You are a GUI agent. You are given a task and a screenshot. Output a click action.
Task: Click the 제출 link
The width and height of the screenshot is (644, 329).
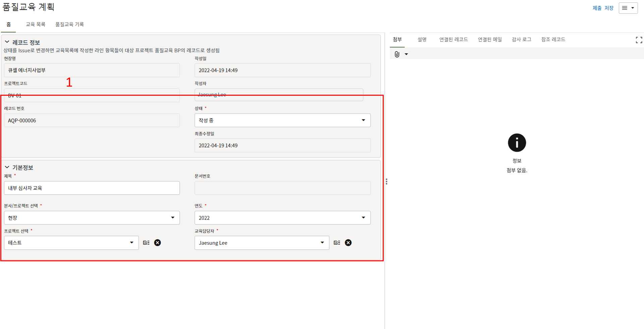(x=597, y=8)
